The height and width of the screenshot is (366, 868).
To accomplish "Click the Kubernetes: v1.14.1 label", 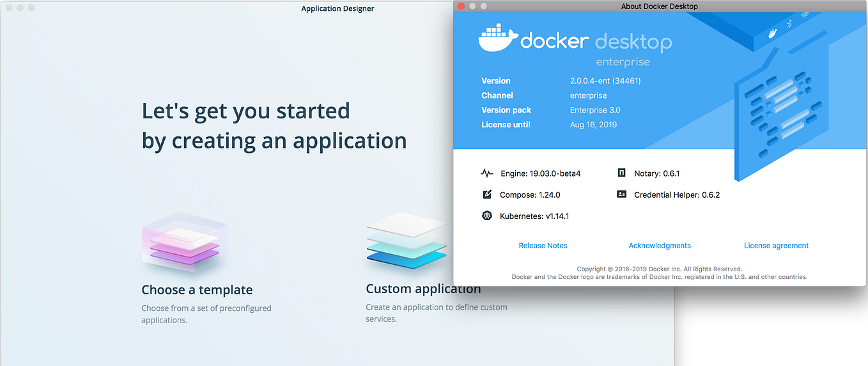I will pos(534,216).
